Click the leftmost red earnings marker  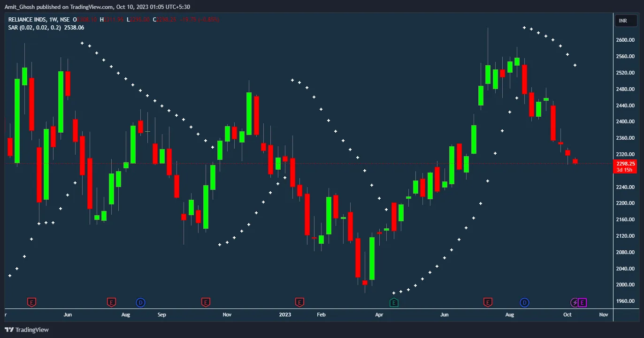tap(32, 302)
